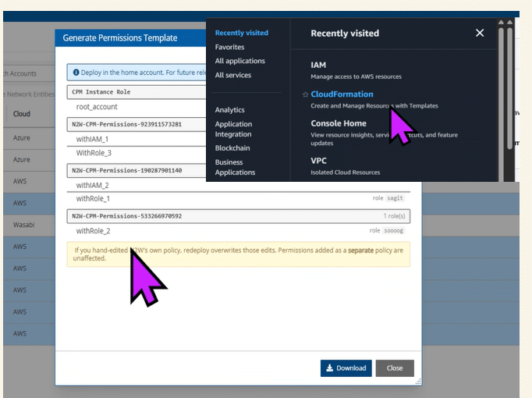Go to Console Home

point(339,123)
